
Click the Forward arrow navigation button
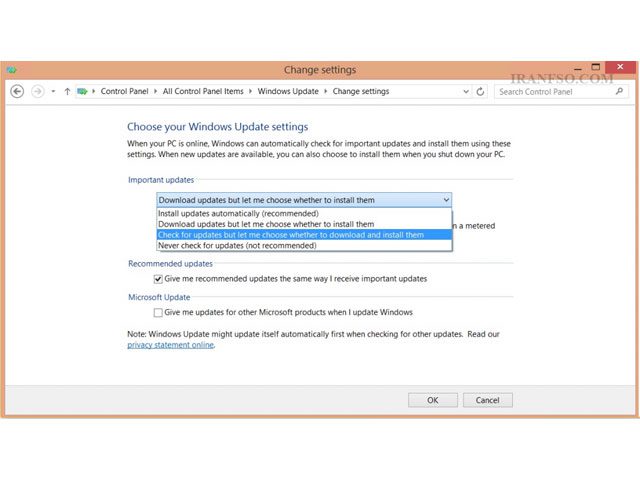click(38, 91)
